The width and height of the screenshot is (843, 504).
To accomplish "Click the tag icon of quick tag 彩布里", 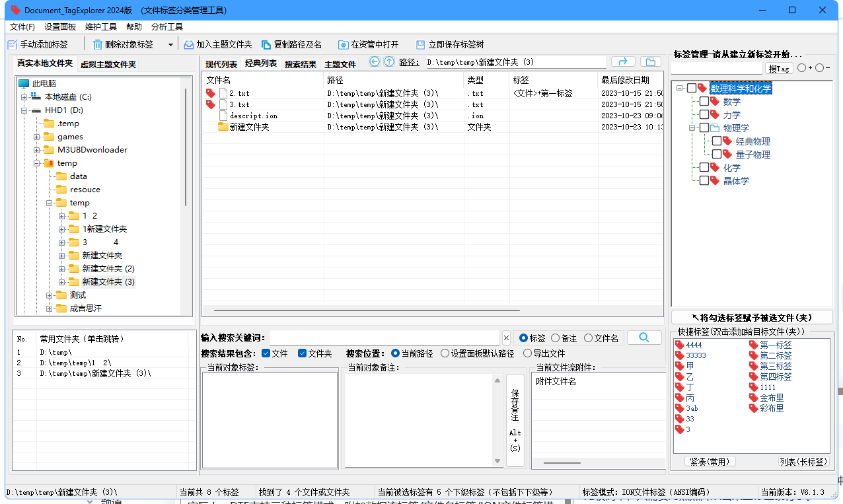I will tap(754, 408).
